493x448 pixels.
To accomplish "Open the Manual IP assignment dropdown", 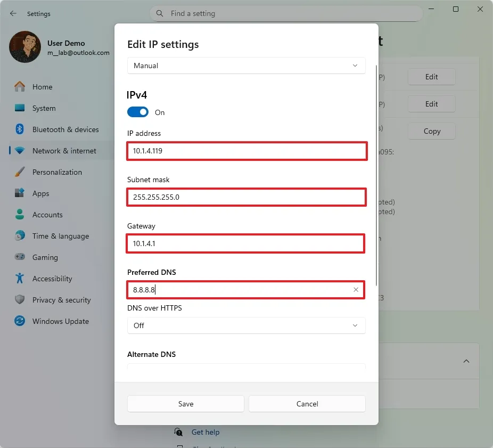I will 246,65.
